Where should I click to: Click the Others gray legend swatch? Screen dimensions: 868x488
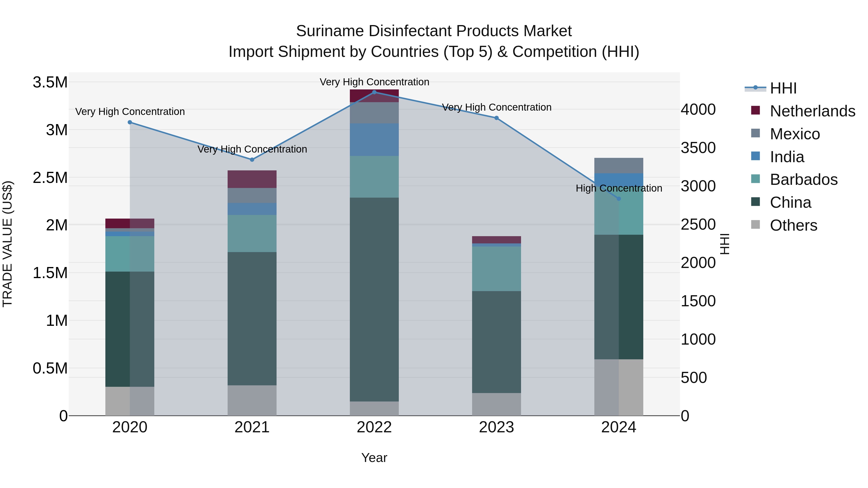(755, 225)
